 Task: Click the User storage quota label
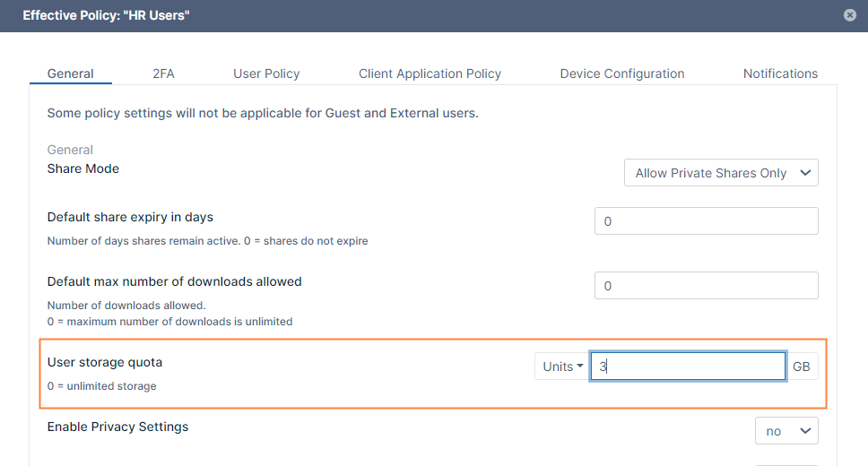coord(105,362)
